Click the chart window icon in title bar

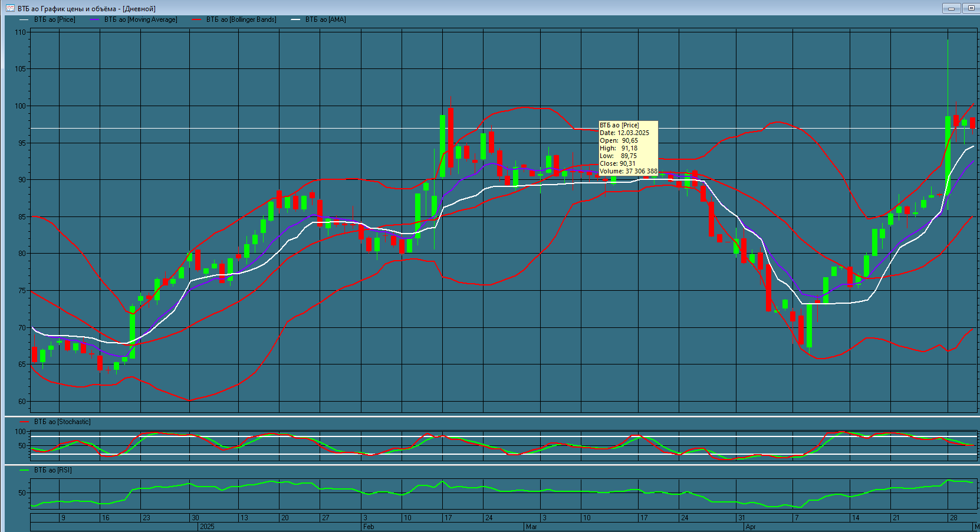tap(10, 8)
